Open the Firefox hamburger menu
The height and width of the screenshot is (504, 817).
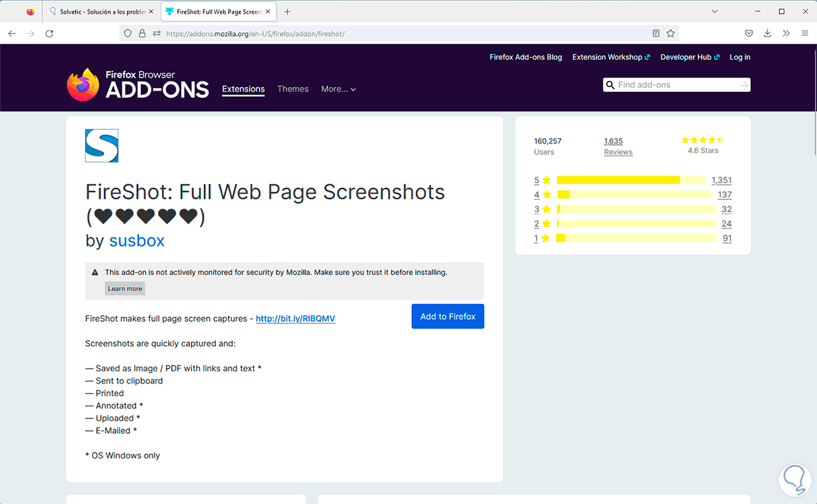804,33
